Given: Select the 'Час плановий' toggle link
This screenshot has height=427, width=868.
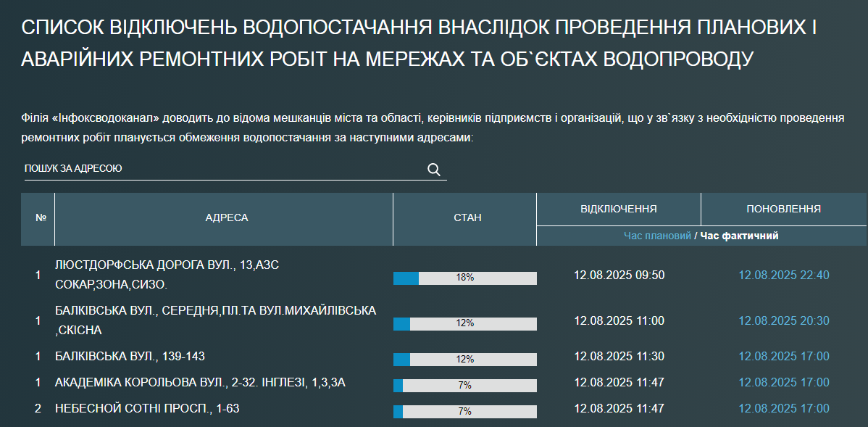Looking at the screenshot, I should pos(657,236).
